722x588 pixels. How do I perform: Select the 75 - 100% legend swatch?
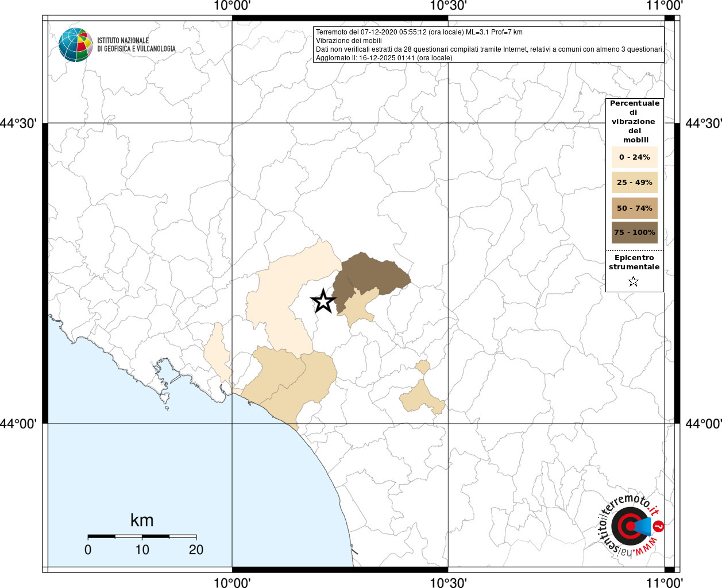(x=634, y=233)
